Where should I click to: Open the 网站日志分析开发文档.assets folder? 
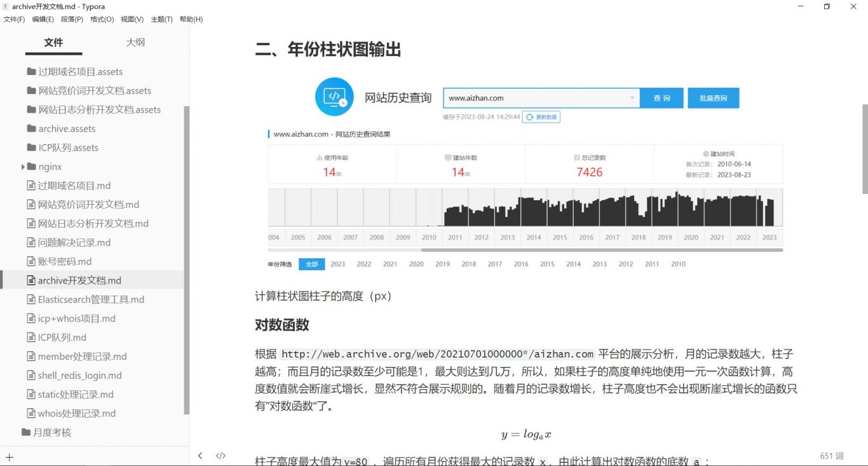[x=99, y=110]
